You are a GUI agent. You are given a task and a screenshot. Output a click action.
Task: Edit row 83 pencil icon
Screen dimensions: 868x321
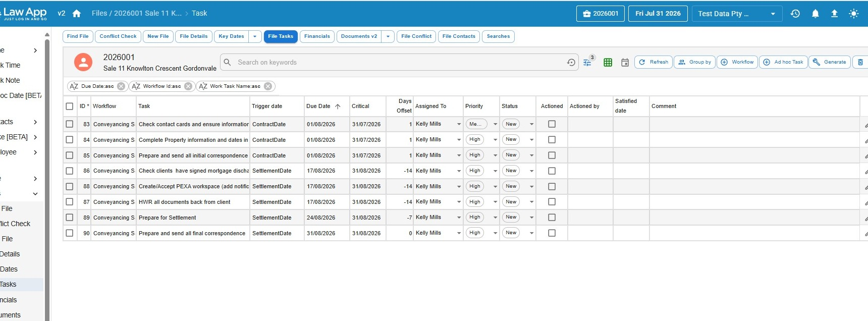[x=865, y=125]
